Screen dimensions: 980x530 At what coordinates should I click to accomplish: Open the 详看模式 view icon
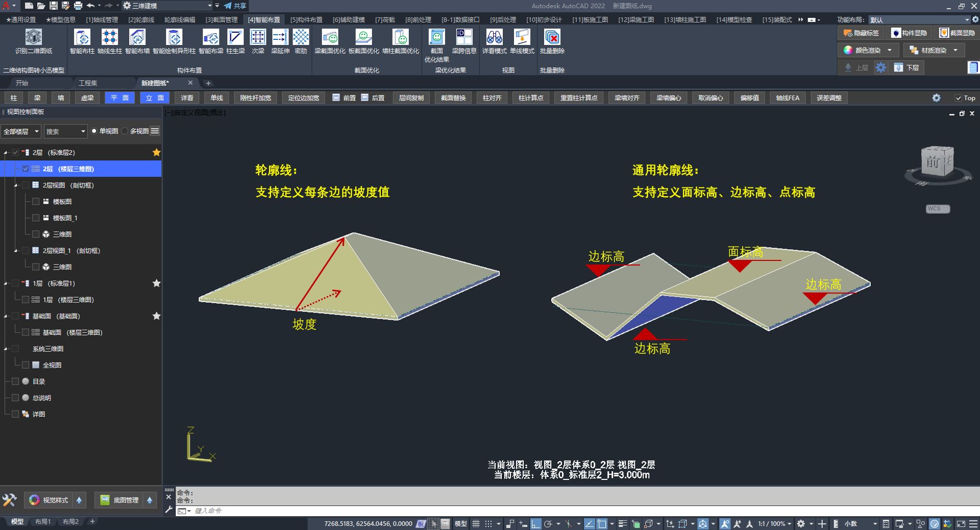494,37
